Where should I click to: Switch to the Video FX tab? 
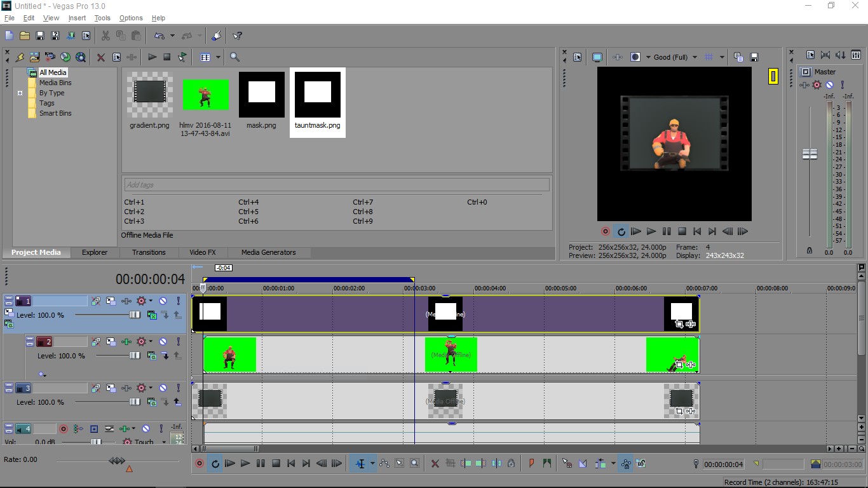click(x=203, y=252)
